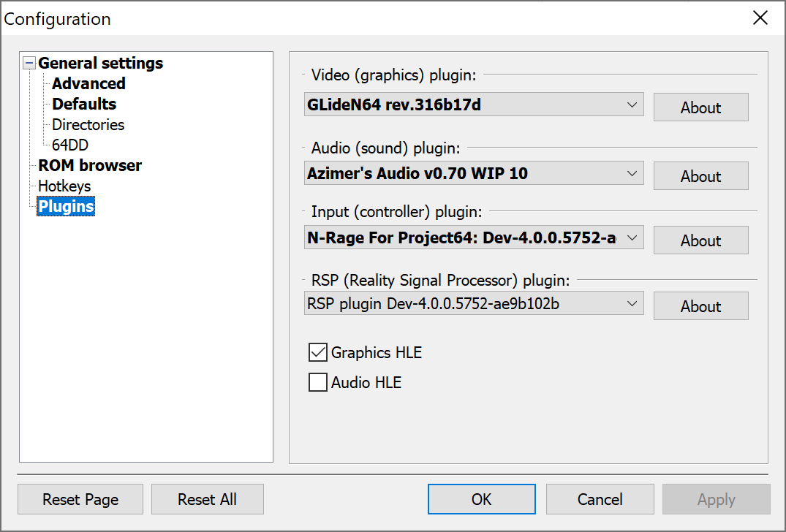
Task: Select the Defaults settings page
Action: (83, 104)
